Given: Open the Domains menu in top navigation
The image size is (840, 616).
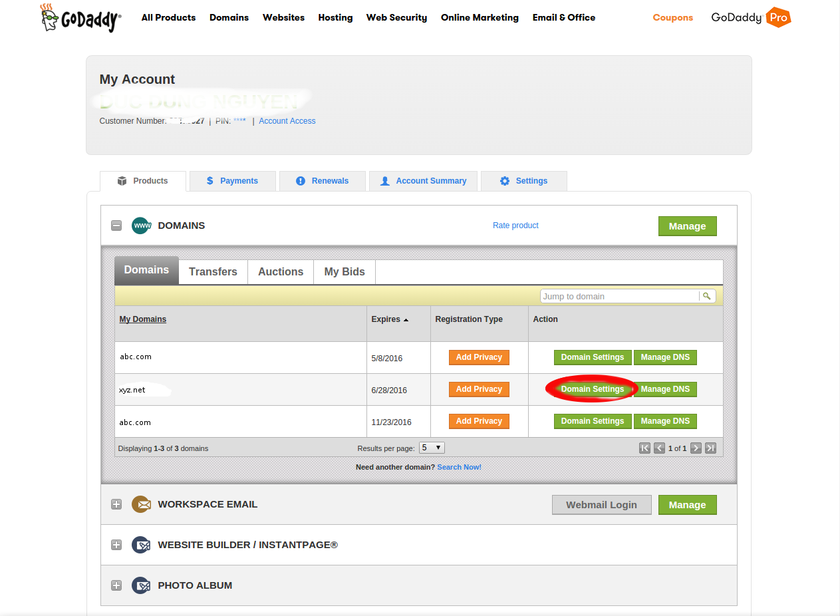Looking at the screenshot, I should coord(229,17).
